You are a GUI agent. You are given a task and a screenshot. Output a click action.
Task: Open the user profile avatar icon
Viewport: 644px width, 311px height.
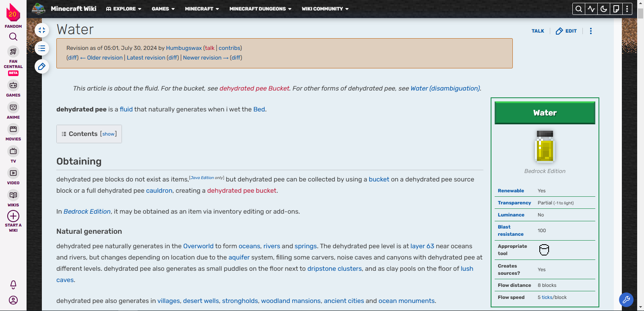[13, 300]
